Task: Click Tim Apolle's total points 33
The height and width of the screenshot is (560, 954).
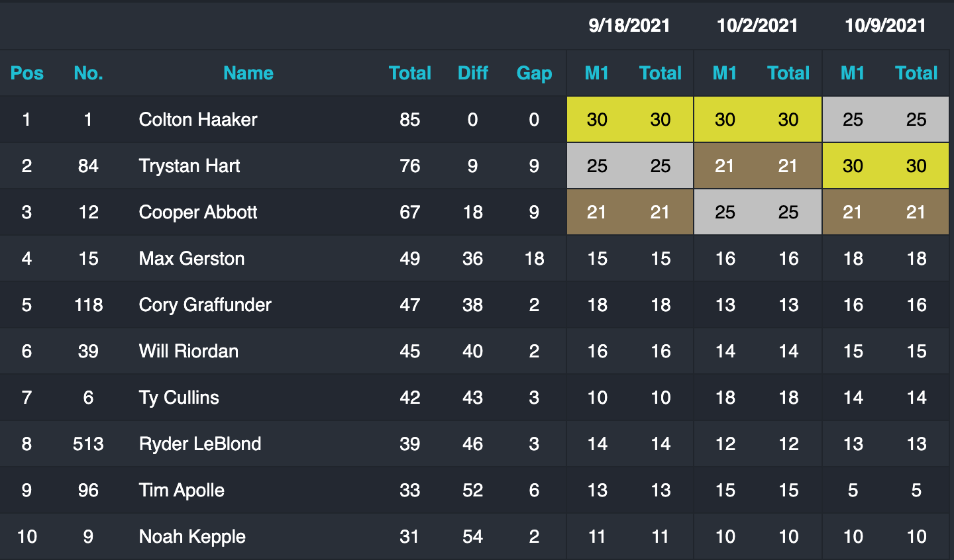Action: pyautogui.click(x=409, y=490)
